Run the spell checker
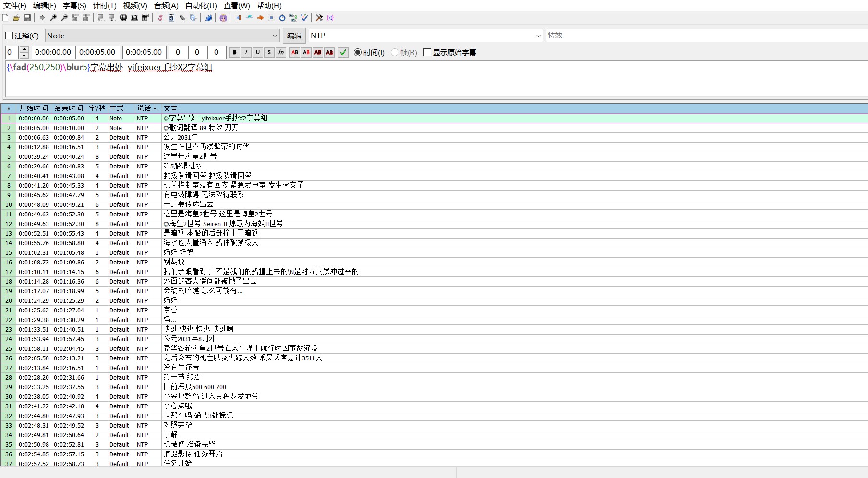This screenshot has height=478, width=868. 304,18
